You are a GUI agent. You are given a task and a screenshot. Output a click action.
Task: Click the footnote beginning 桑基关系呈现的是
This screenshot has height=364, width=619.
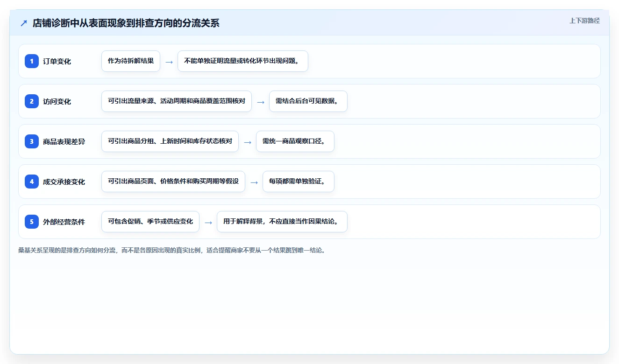[171, 250]
